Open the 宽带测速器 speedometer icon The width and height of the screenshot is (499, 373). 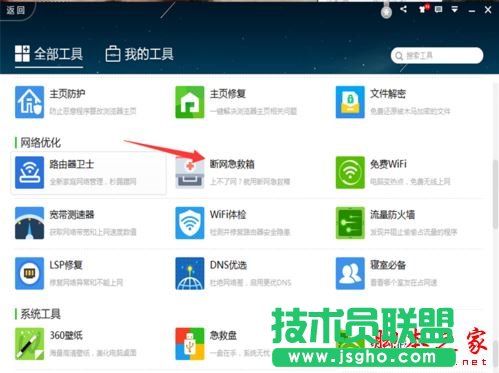coord(29,223)
